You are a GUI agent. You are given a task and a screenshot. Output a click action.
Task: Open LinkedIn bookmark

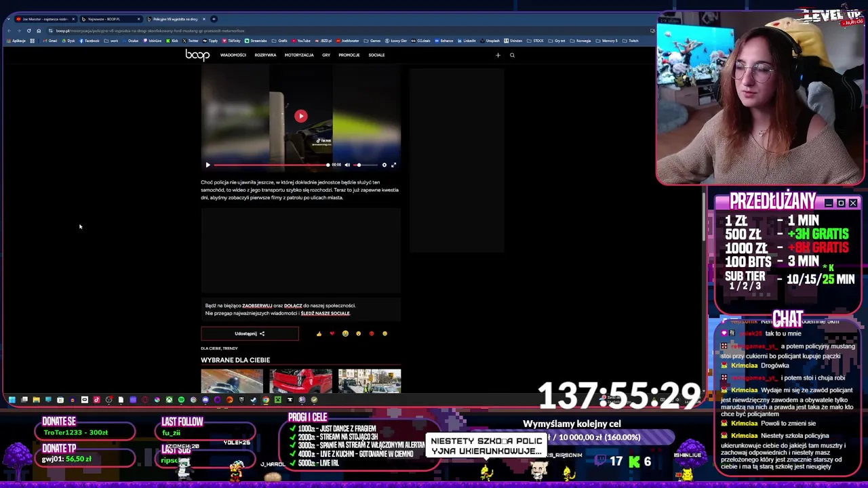coord(467,41)
